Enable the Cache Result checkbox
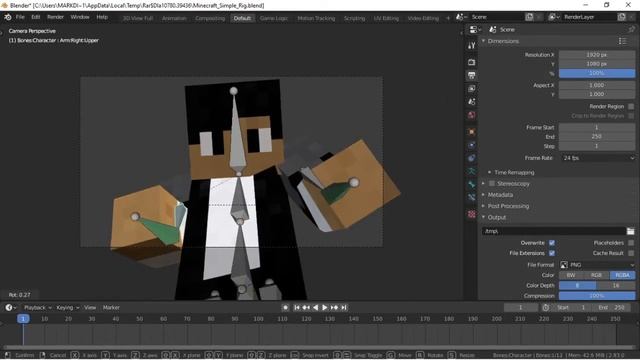The image size is (640, 360). point(631,253)
